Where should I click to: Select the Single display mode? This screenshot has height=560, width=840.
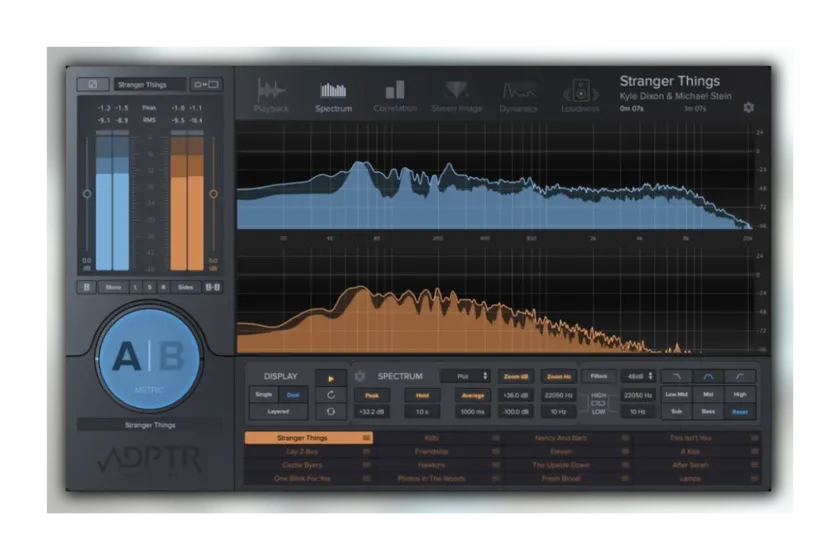(264, 394)
